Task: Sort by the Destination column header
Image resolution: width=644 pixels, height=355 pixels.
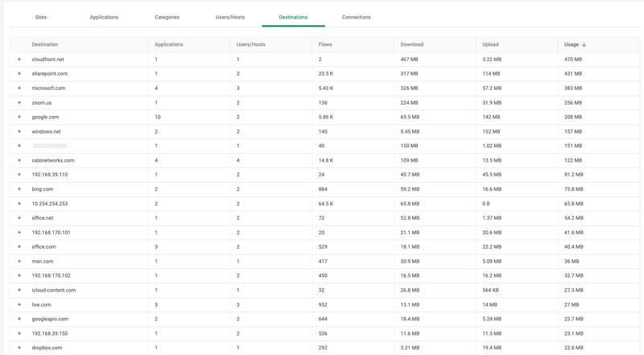Action: (45, 44)
